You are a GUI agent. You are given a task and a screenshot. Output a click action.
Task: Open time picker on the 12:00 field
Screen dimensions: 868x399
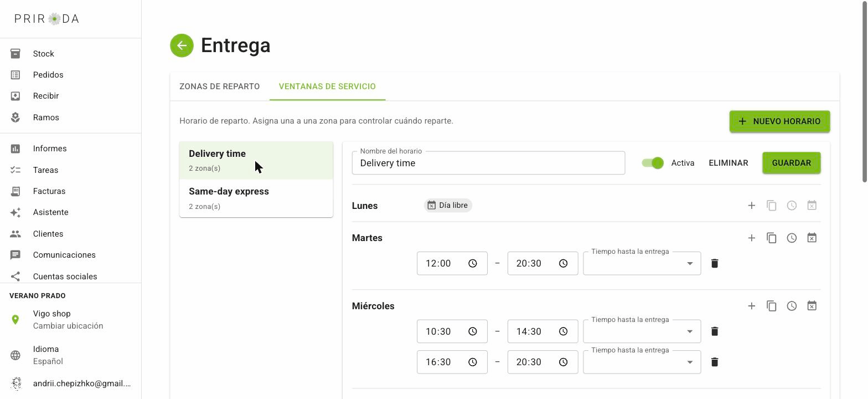click(x=473, y=263)
